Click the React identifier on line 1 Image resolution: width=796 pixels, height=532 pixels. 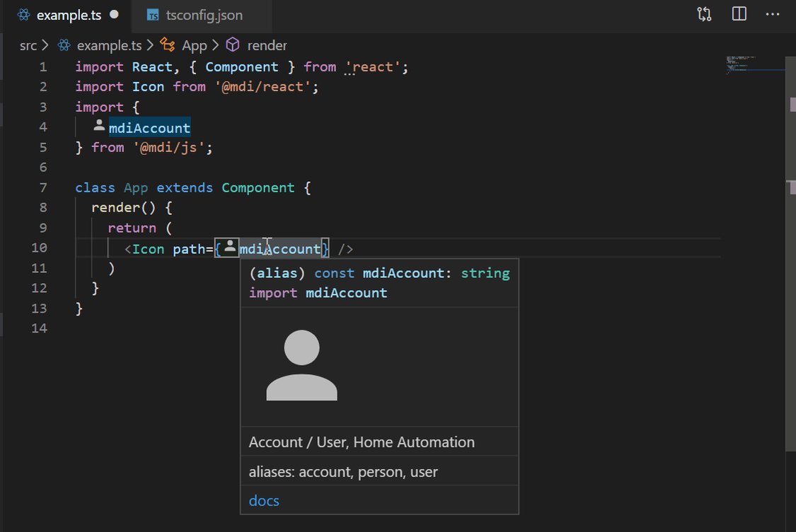coord(152,67)
